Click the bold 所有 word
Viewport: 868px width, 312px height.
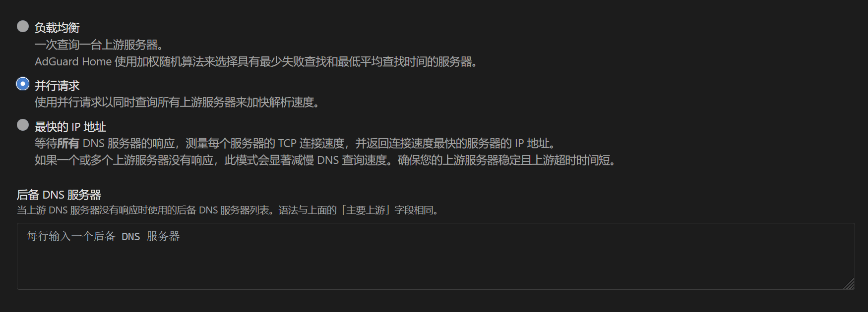click(x=68, y=143)
